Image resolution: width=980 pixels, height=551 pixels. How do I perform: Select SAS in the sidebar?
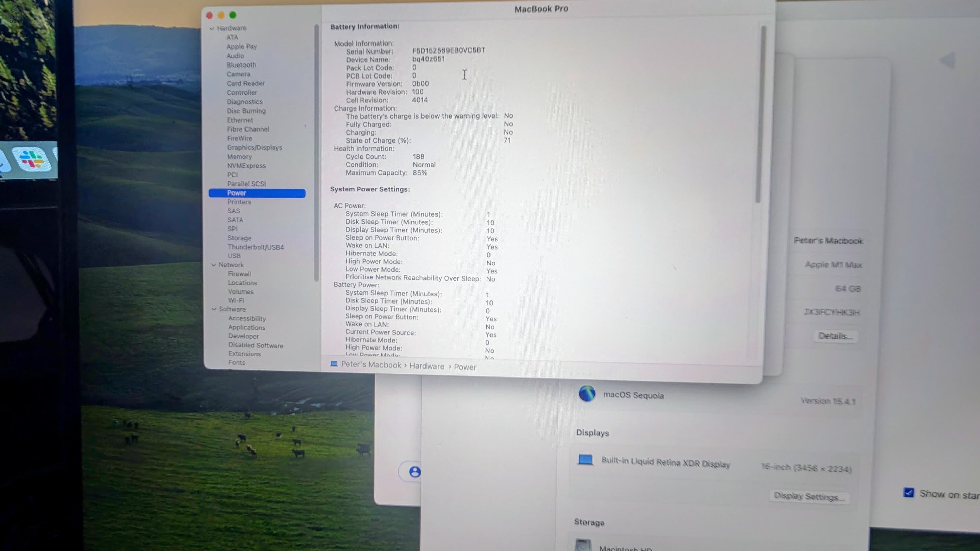pos(234,211)
